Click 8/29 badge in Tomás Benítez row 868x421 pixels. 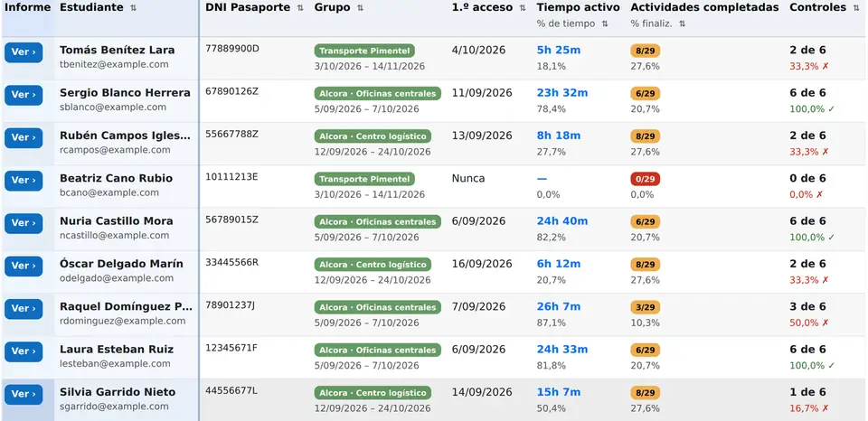(x=645, y=51)
